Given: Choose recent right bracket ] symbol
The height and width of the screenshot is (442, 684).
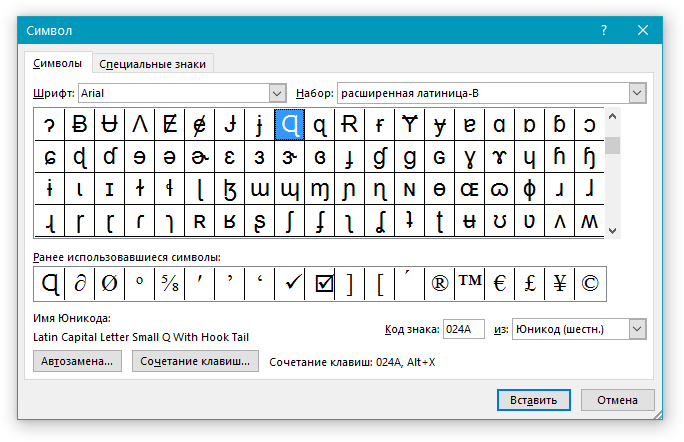Looking at the screenshot, I should click(349, 284).
